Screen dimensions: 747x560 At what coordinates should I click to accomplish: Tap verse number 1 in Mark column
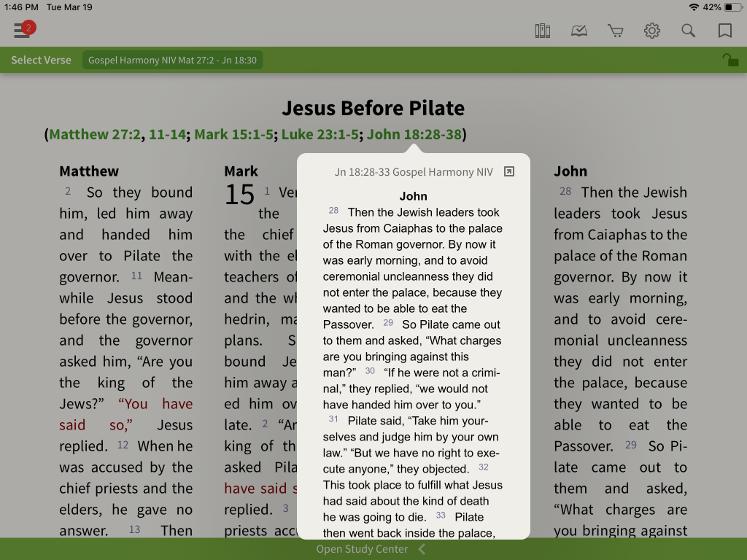click(267, 191)
